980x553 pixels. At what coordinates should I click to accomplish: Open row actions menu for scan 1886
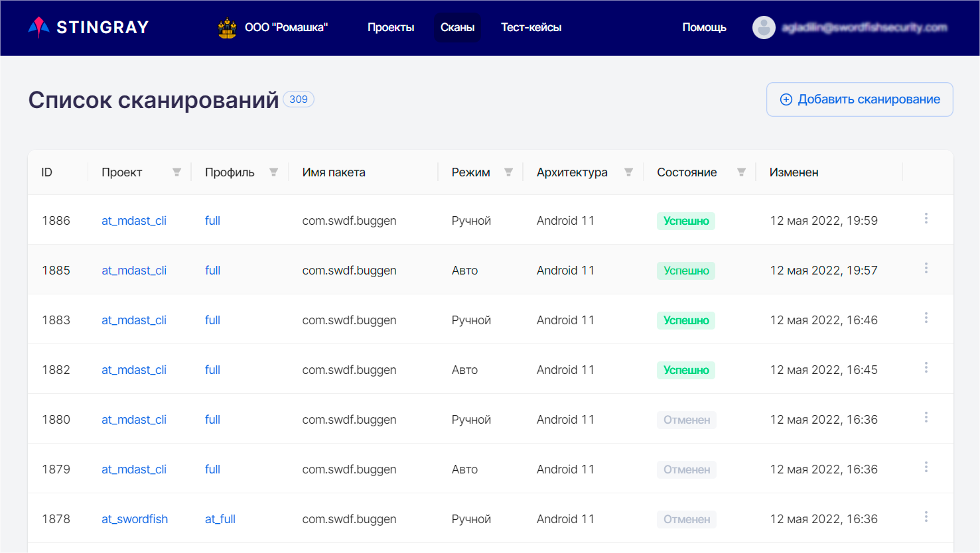tap(926, 218)
